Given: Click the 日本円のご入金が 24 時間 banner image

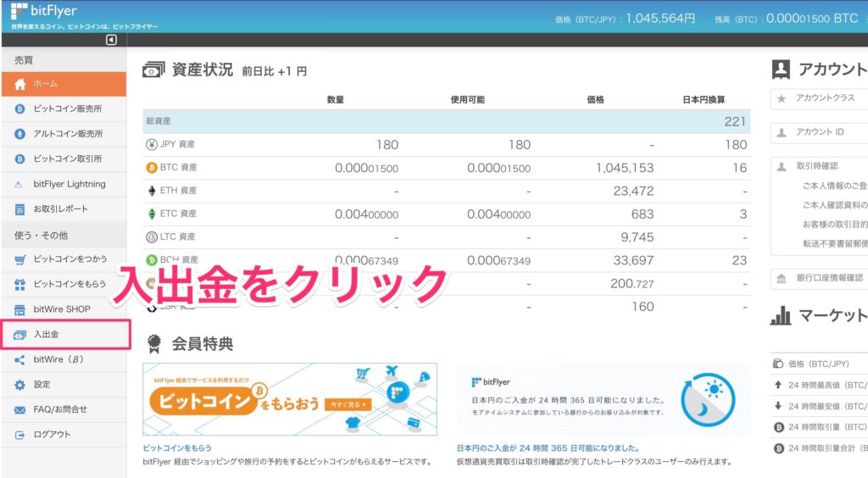Looking at the screenshot, I should click(x=603, y=399).
